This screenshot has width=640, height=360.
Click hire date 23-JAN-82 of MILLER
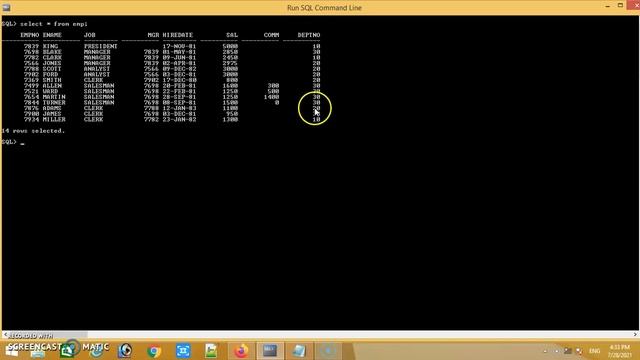pos(179,120)
